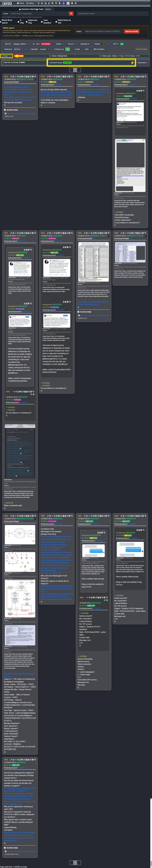Screen dimensions: 152x868
Task: Expand Archive links in drop 1809
Action: 85,312
